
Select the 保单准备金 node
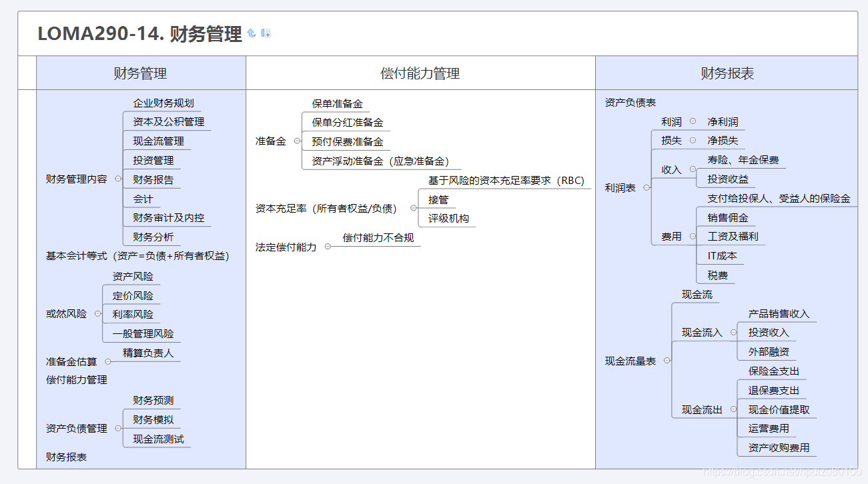(x=338, y=104)
